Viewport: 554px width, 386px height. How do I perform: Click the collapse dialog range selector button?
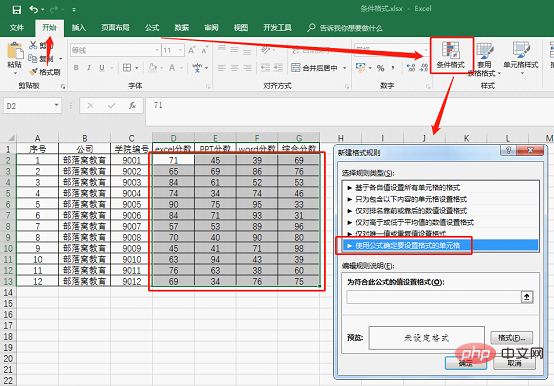point(526,297)
